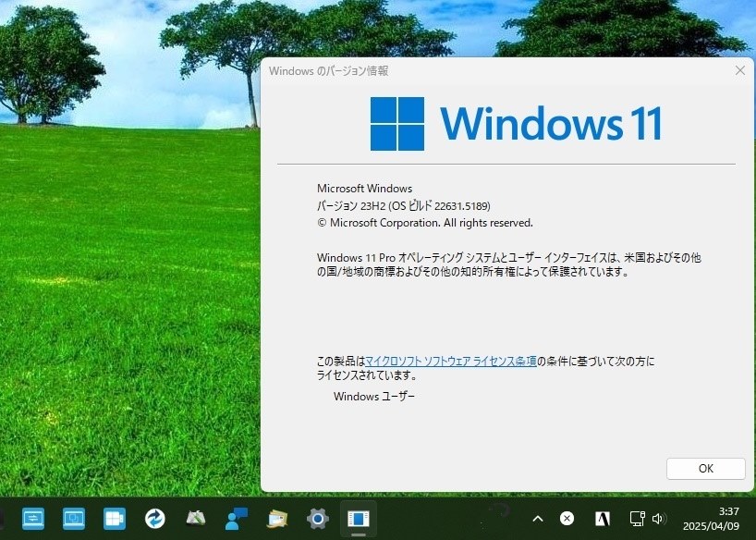
Task: Show hidden tray icons with the chevron
Action: 537,518
